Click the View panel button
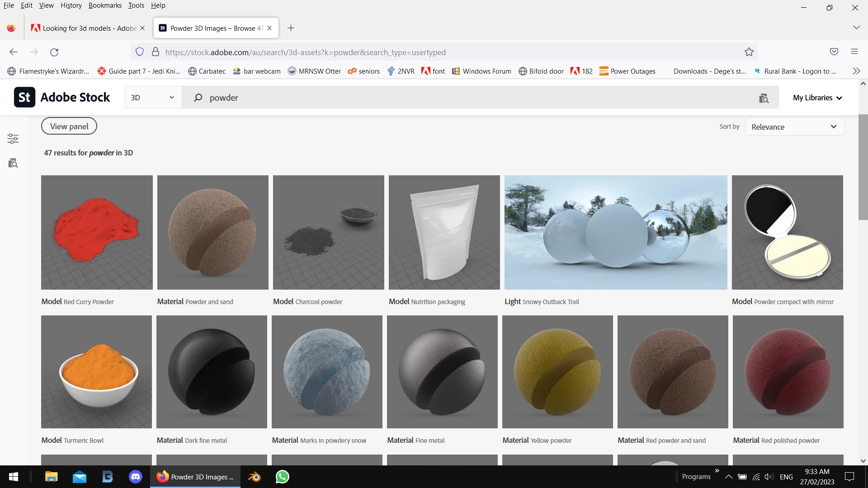 [69, 127]
